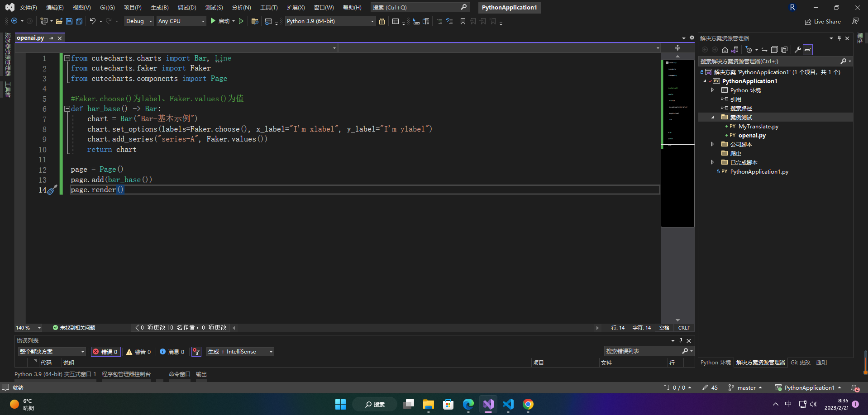Click Show All Files icon in Solution Explorer
This screenshot has height=415, width=868.
coord(784,50)
